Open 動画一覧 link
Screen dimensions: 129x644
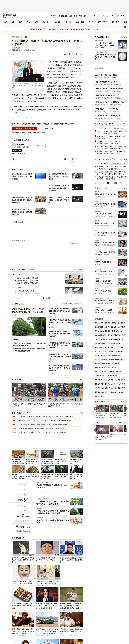click(124, 402)
